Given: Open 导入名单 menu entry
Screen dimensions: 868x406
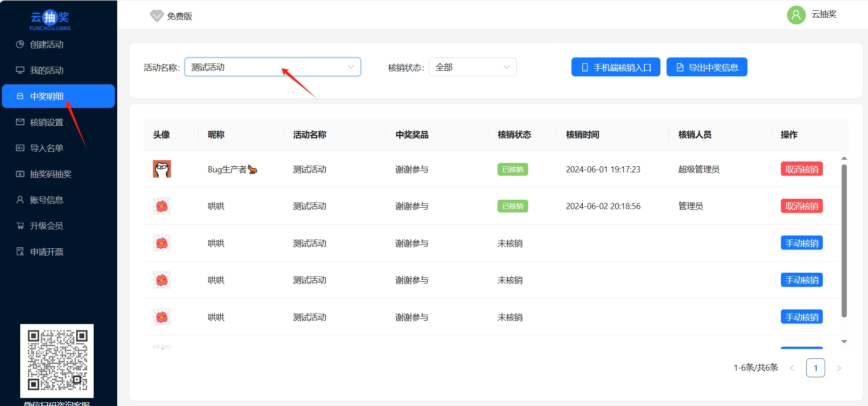Looking at the screenshot, I should (46, 148).
